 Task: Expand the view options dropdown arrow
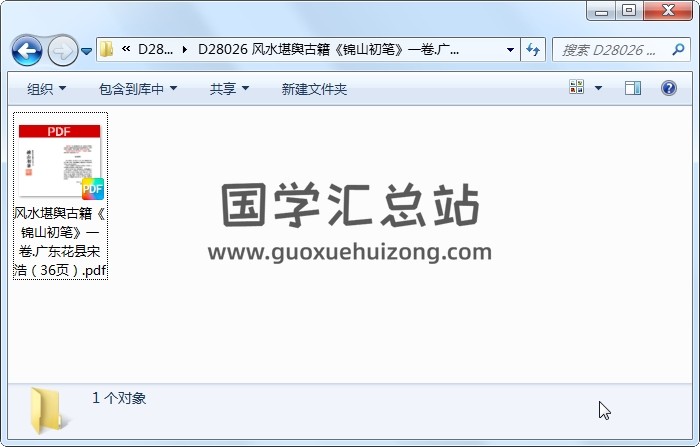coord(598,88)
